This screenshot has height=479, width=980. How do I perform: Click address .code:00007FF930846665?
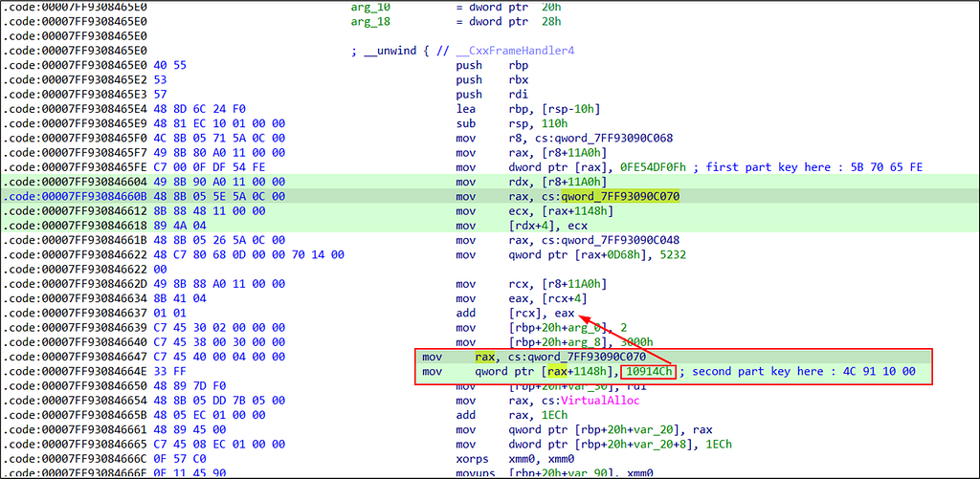[75, 445]
